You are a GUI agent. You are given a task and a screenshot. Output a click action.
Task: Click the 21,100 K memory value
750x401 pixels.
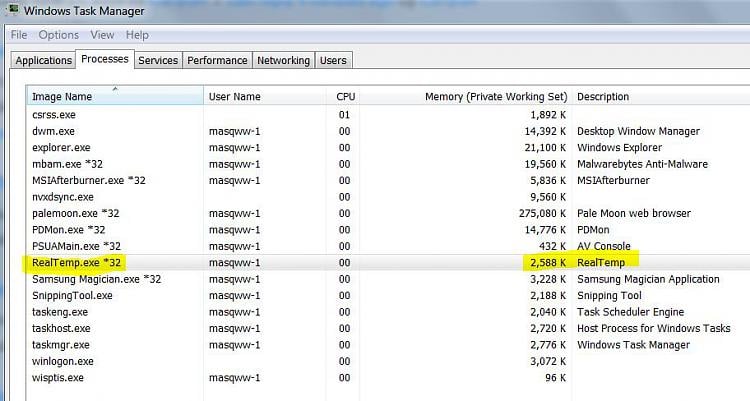coord(545,147)
